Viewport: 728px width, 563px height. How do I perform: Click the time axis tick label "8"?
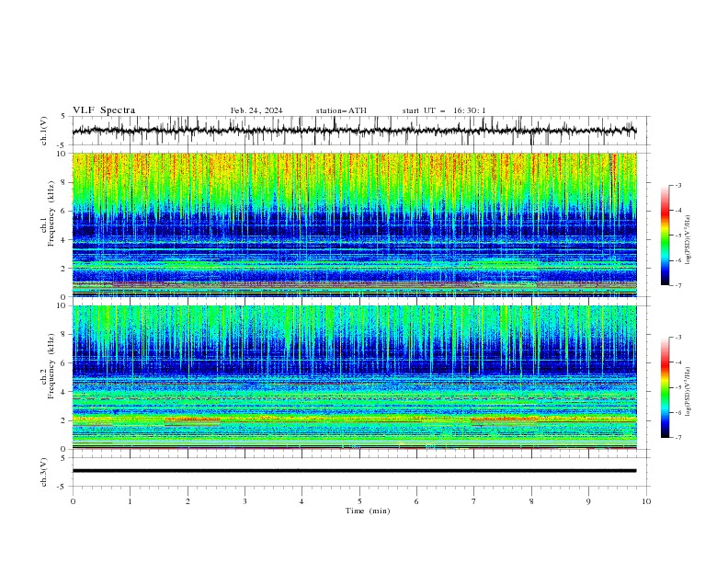tap(531, 501)
